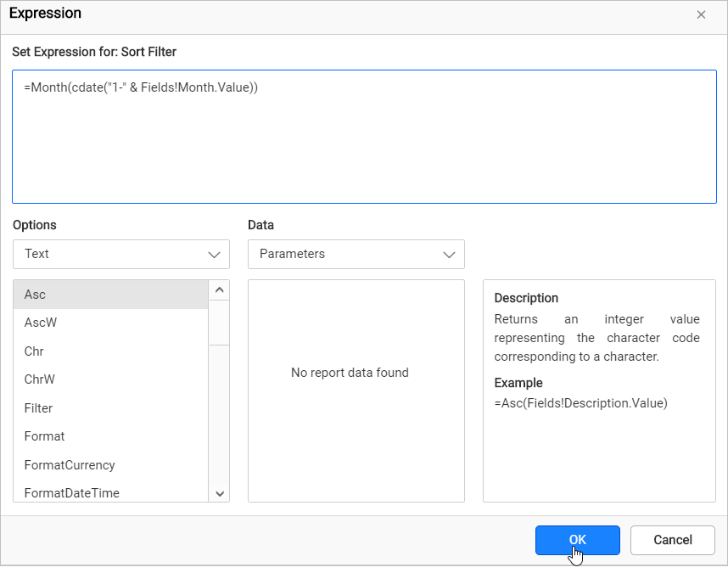This screenshot has height=573, width=728.
Task: Choose the Format function
Action: point(110,436)
